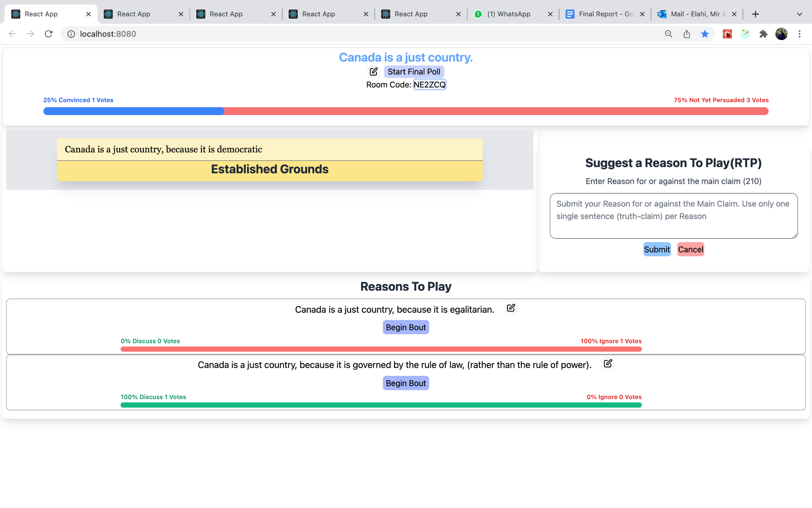Open the browser extensions puzzle icon

pos(763,34)
